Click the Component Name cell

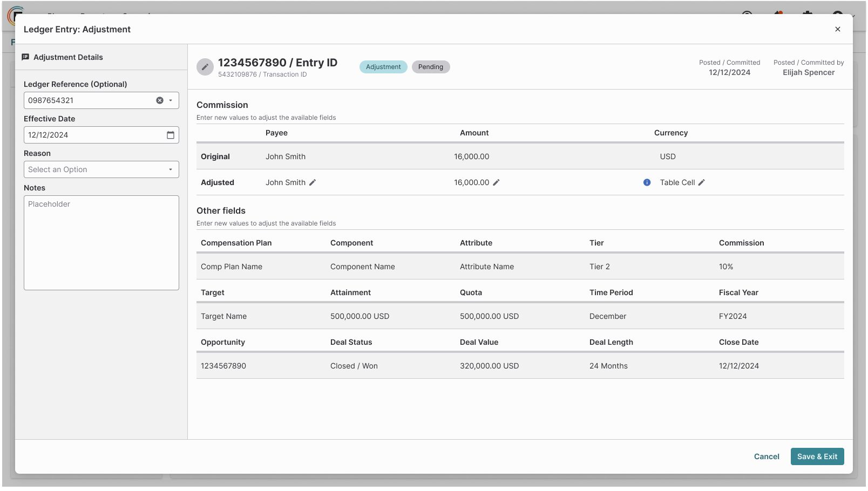[363, 267]
